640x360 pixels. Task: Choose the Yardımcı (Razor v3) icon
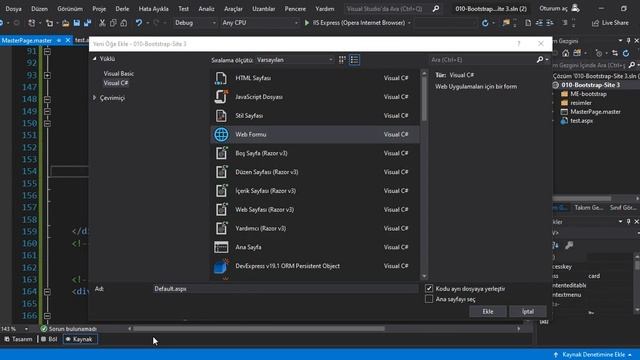tap(221, 228)
